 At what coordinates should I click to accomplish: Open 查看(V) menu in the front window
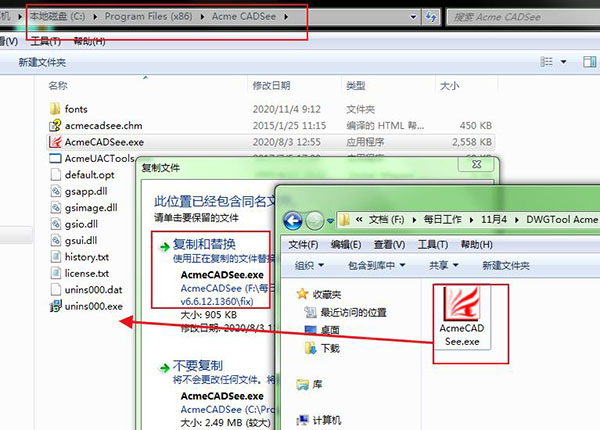389,244
